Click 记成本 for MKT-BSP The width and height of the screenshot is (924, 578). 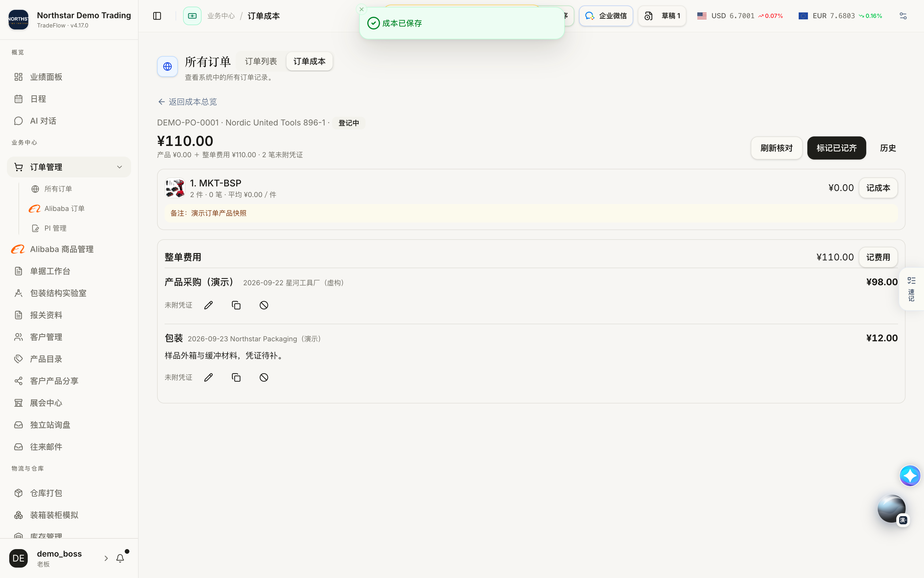pos(878,188)
